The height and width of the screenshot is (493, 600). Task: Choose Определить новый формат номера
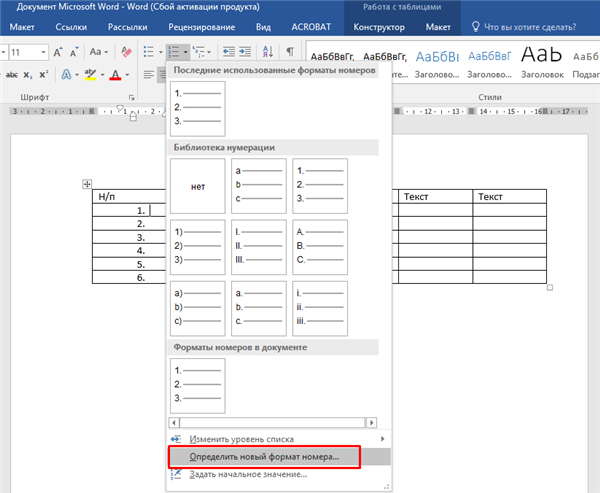(x=279, y=457)
